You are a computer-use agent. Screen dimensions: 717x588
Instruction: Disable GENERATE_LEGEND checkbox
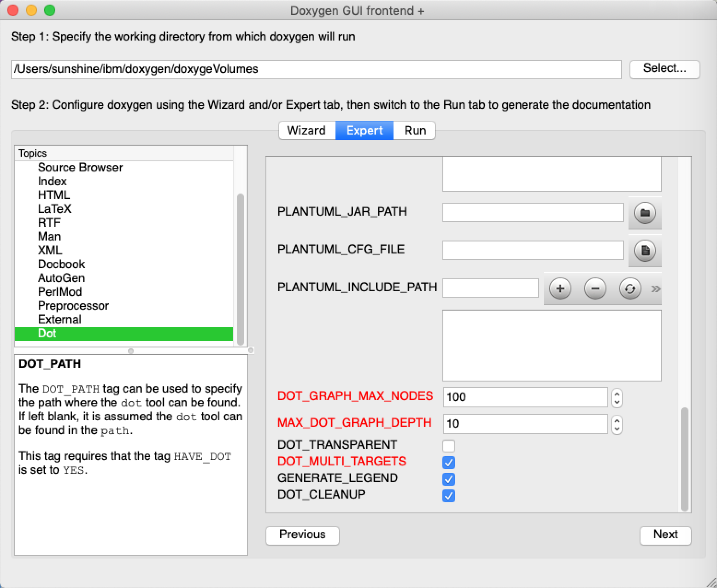(x=449, y=479)
